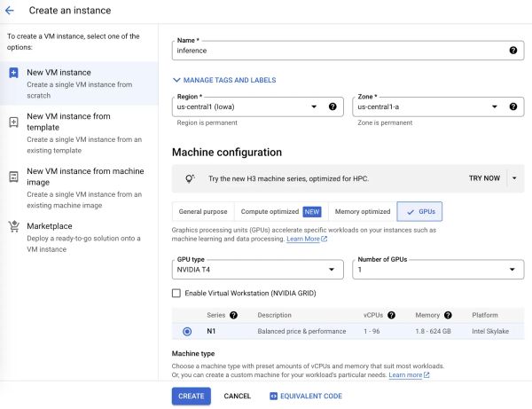Open the Number of GPUs dropdown
Viewport: 532px width, 409px height.
click(438, 270)
